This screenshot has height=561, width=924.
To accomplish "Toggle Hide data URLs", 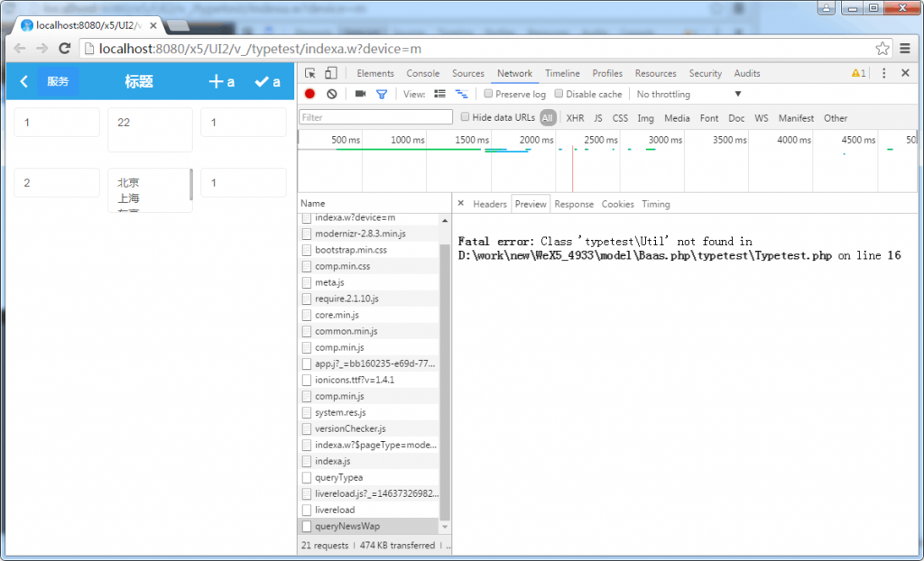I will tap(465, 117).
